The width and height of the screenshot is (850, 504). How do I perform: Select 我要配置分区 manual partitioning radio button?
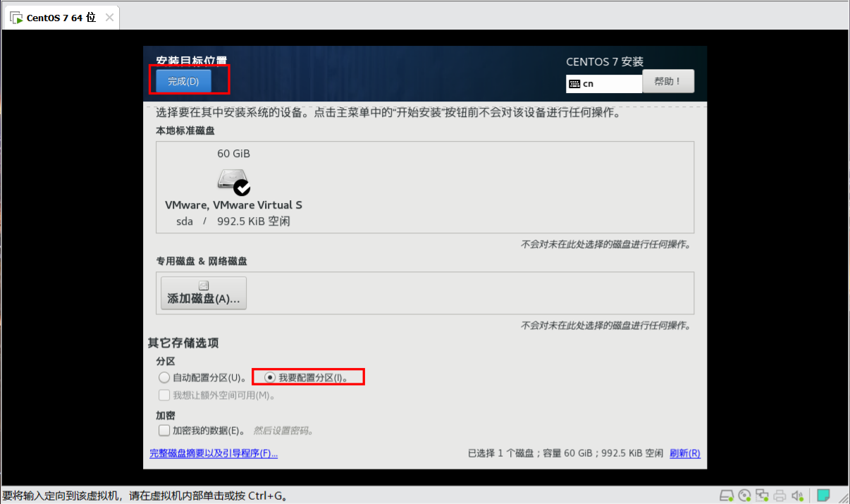(269, 377)
